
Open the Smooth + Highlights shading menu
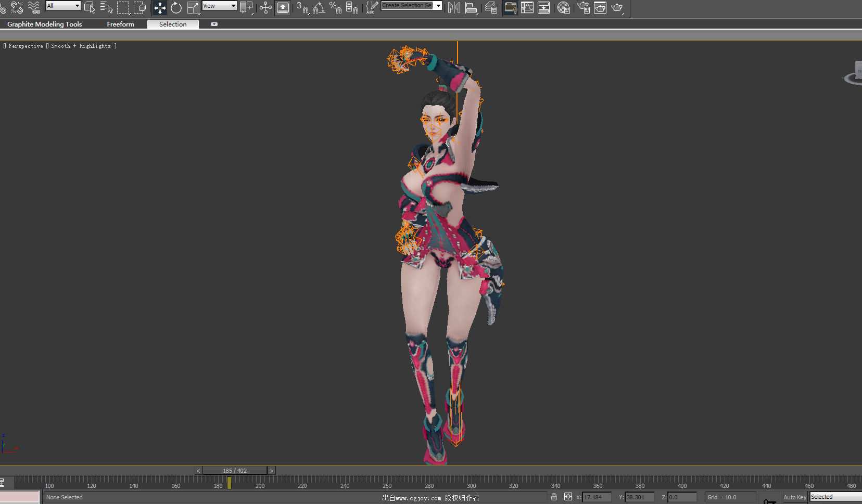pos(81,46)
